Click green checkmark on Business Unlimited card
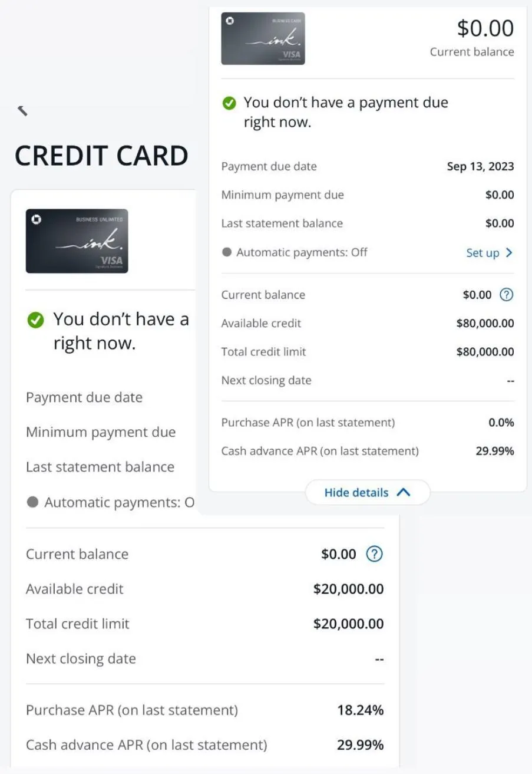The image size is (532, 774). tap(36, 320)
